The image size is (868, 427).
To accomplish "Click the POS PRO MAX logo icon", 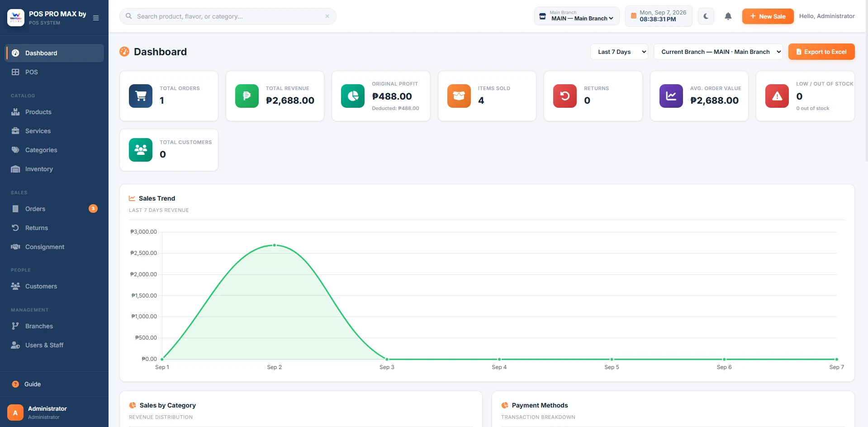I will [x=16, y=18].
